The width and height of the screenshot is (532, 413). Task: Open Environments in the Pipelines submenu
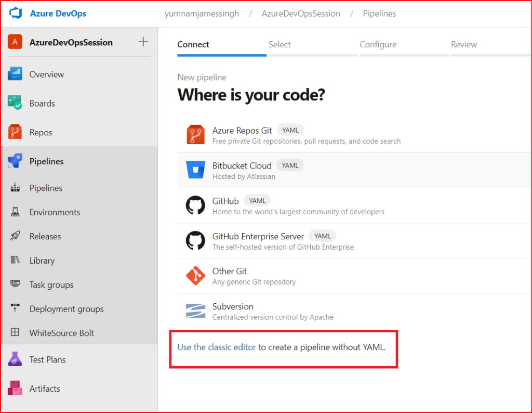(x=55, y=212)
